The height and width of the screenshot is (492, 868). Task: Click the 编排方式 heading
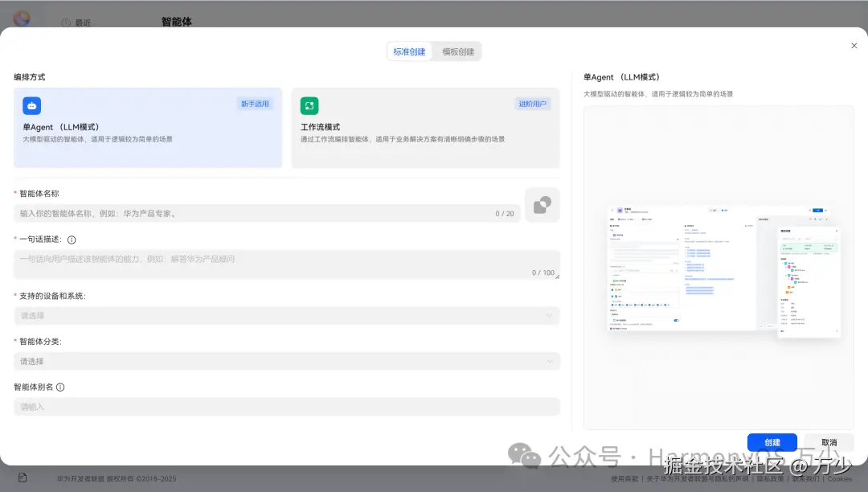pos(30,77)
